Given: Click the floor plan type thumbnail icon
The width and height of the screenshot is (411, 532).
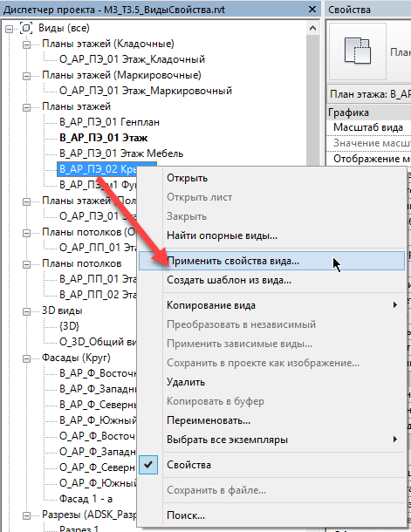Looking at the screenshot, I should click(358, 51).
